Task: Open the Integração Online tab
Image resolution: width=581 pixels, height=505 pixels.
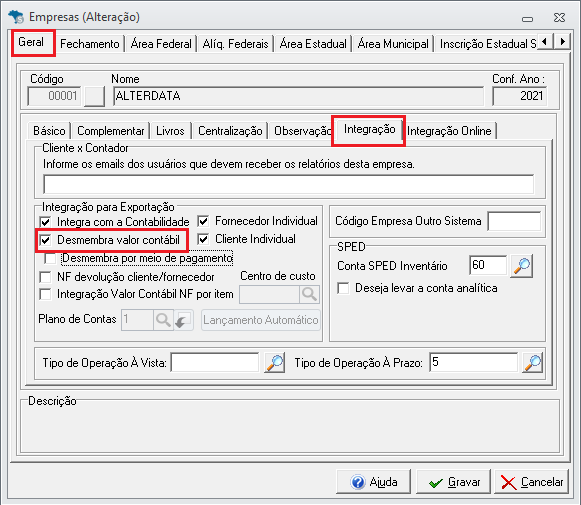Action: pyautogui.click(x=449, y=131)
